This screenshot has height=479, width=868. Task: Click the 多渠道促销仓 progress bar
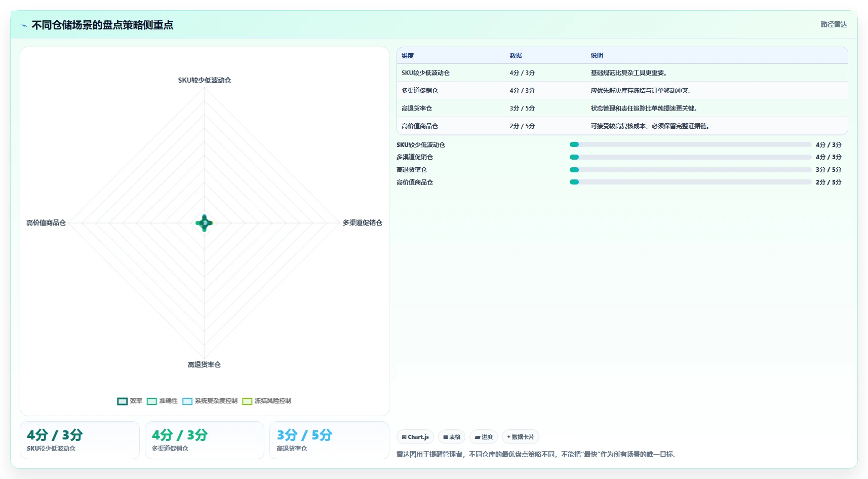(690, 157)
